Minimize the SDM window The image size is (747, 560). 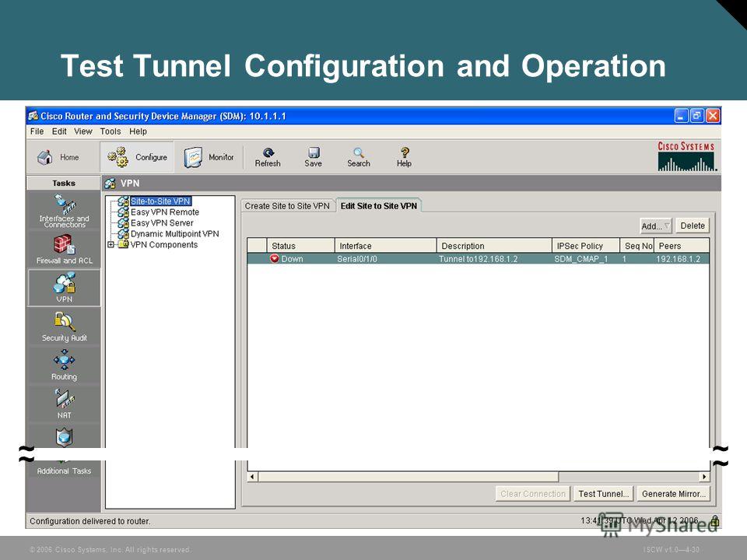(682, 116)
